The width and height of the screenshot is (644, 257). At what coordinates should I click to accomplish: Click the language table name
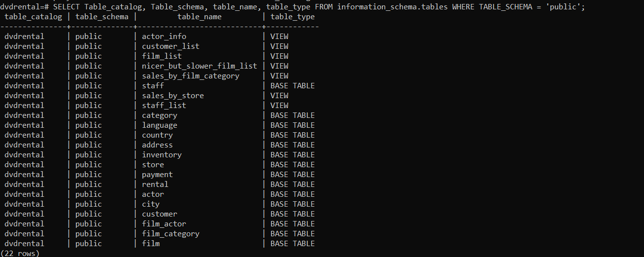160,125
